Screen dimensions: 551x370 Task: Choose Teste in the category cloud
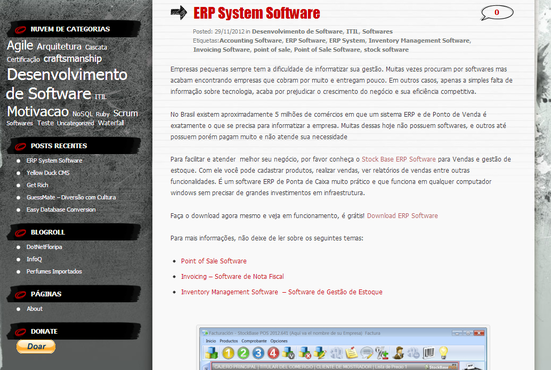45,123
